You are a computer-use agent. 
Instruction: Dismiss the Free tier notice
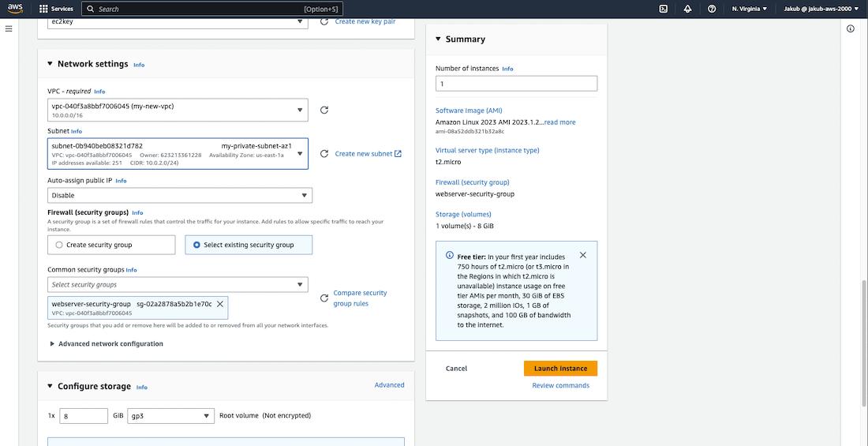tap(582, 256)
